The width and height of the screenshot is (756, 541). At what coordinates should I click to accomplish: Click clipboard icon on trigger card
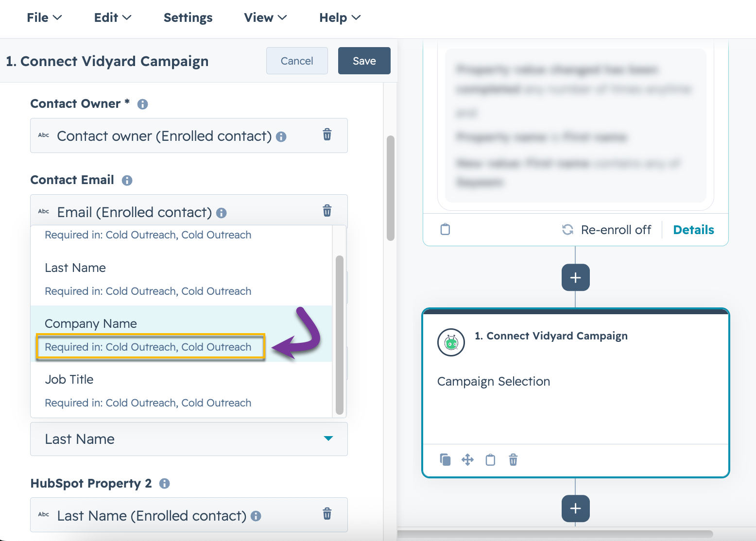tap(445, 230)
